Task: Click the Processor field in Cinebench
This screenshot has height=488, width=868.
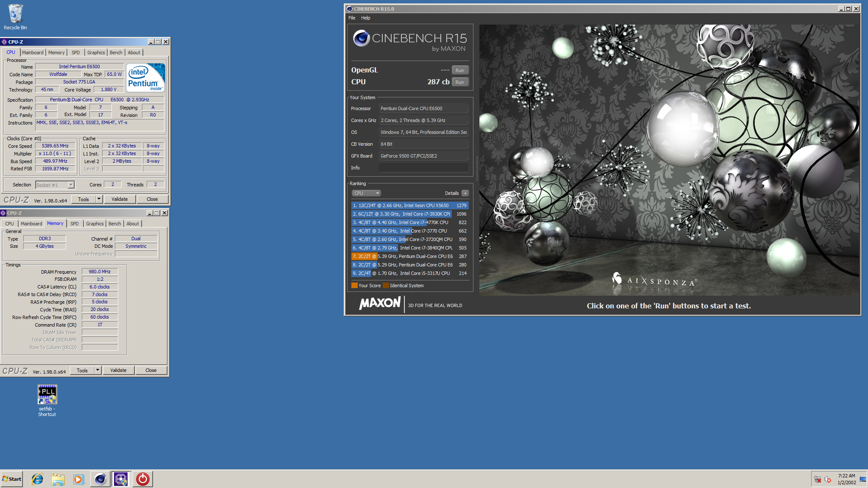Action: 423,108
